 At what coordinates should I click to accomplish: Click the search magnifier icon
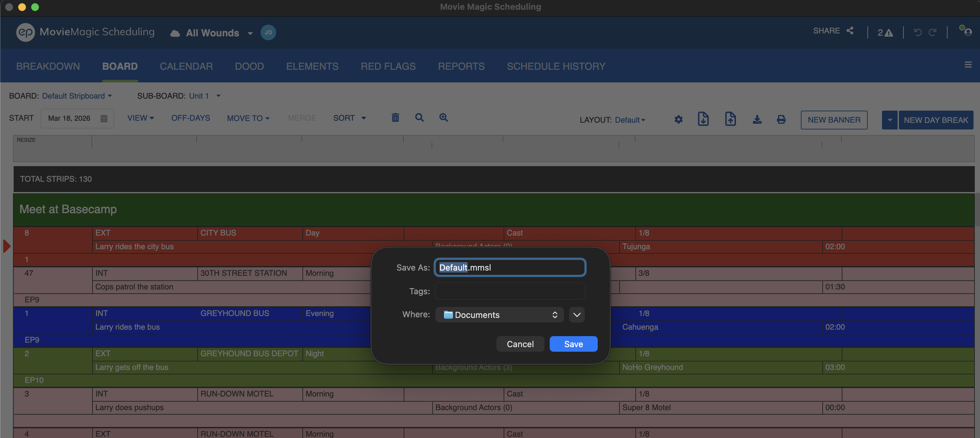coord(419,117)
